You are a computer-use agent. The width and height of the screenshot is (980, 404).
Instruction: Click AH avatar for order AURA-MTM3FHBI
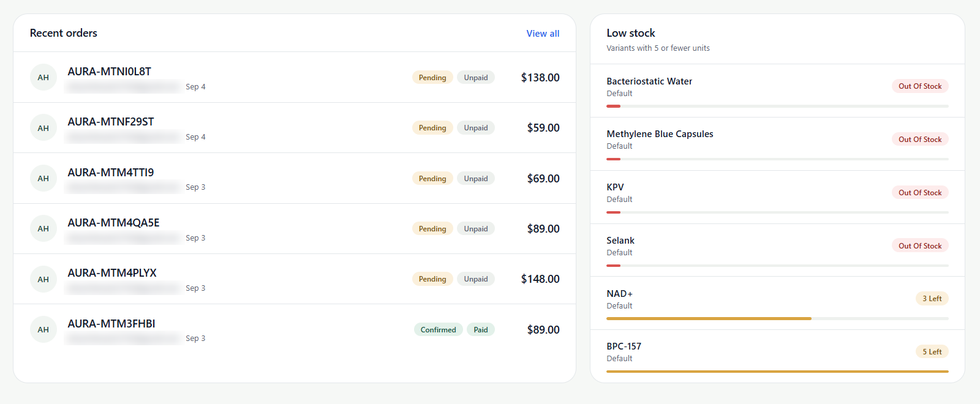click(x=43, y=329)
